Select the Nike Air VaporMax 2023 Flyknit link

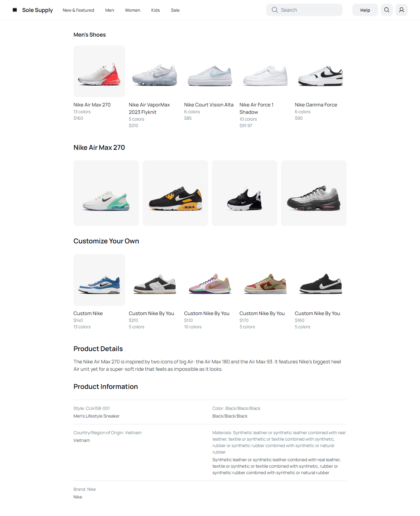pos(149,108)
